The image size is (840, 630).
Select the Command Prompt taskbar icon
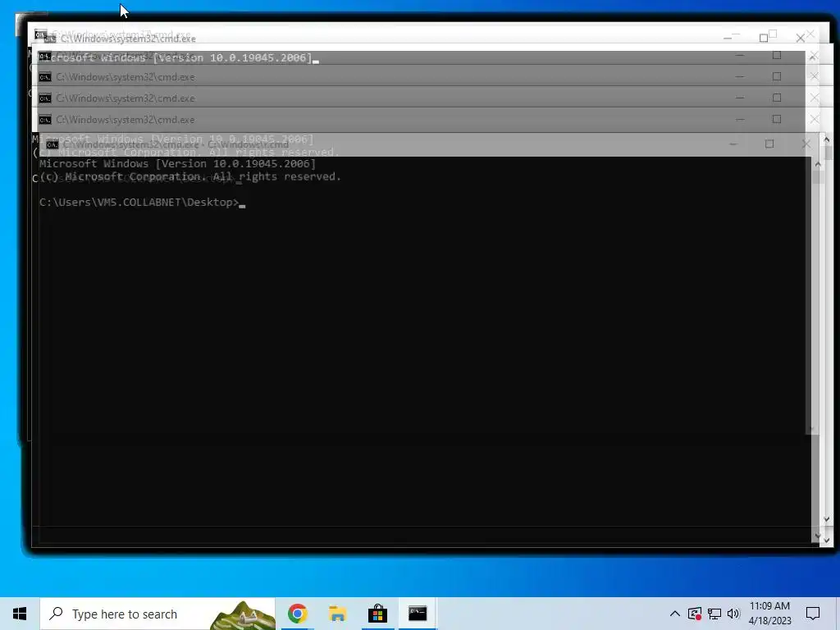[x=418, y=614]
